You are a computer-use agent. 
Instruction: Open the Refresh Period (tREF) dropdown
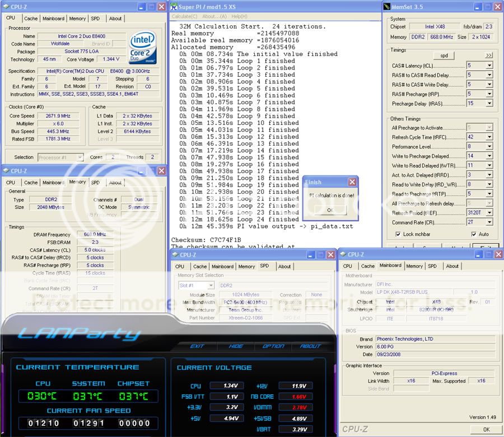point(489,213)
